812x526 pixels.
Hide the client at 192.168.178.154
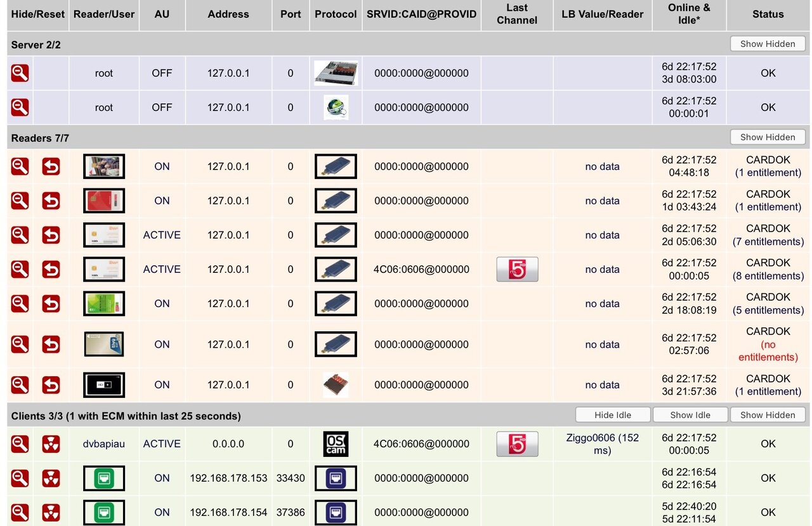20,513
